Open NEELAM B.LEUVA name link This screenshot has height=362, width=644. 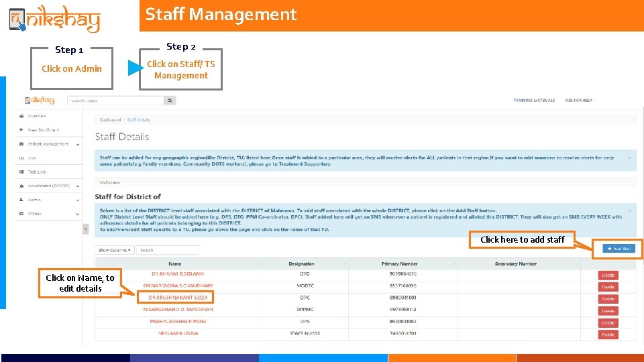[178, 333]
